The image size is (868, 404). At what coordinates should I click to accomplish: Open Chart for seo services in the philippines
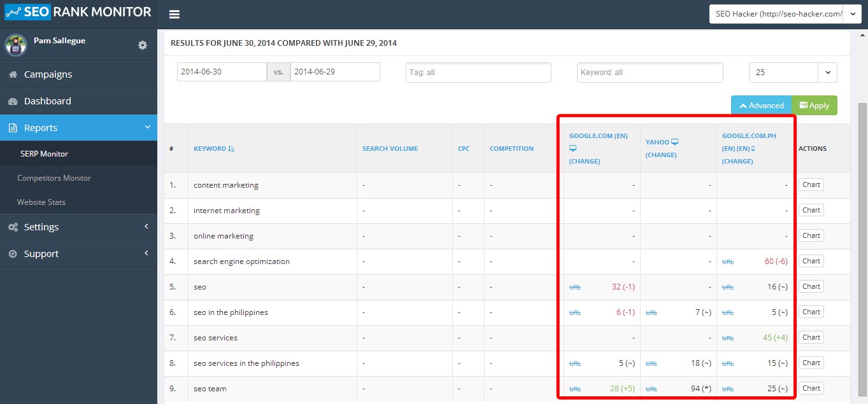pyautogui.click(x=811, y=363)
